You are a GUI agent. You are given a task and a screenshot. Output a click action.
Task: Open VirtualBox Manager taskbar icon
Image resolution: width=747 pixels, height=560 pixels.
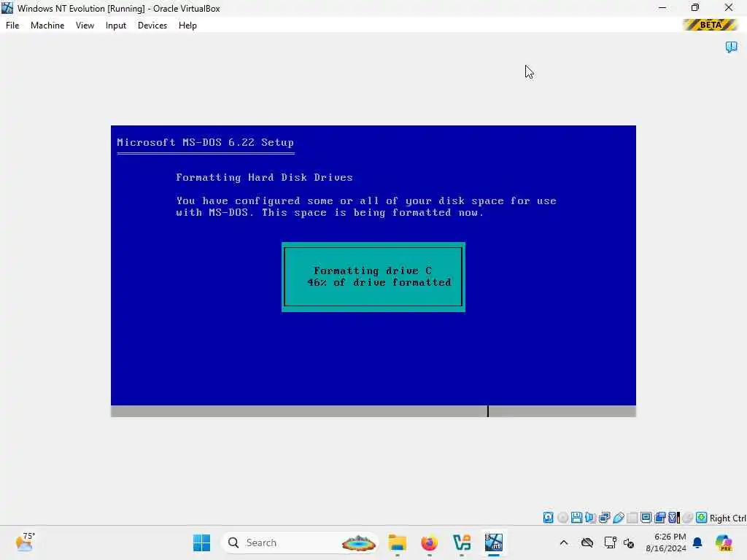coord(462,542)
